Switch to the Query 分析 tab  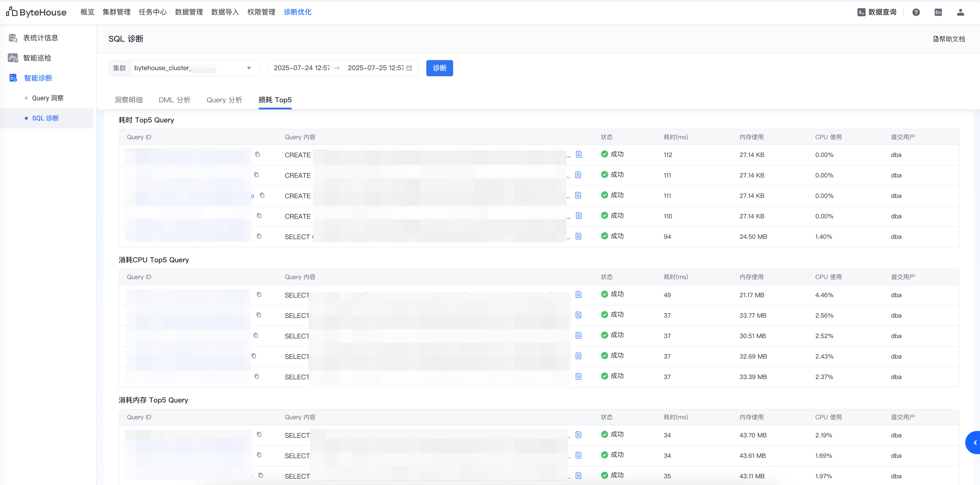(224, 100)
